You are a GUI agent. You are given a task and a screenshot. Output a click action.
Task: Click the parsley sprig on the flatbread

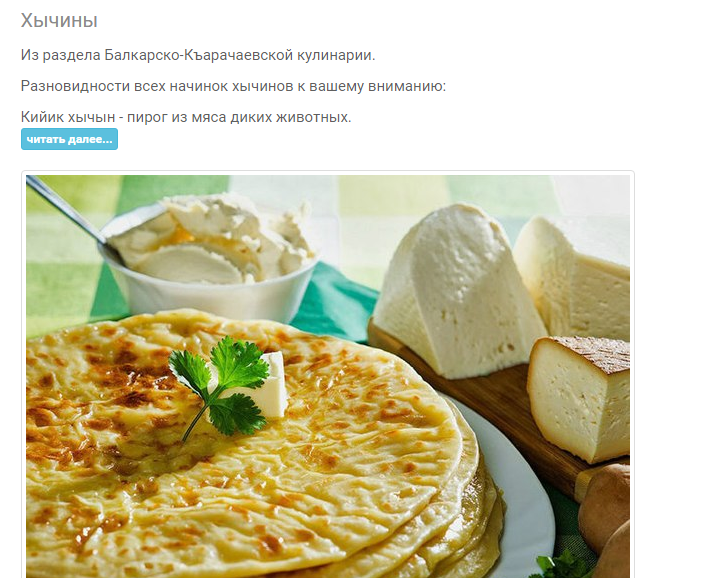point(218,385)
